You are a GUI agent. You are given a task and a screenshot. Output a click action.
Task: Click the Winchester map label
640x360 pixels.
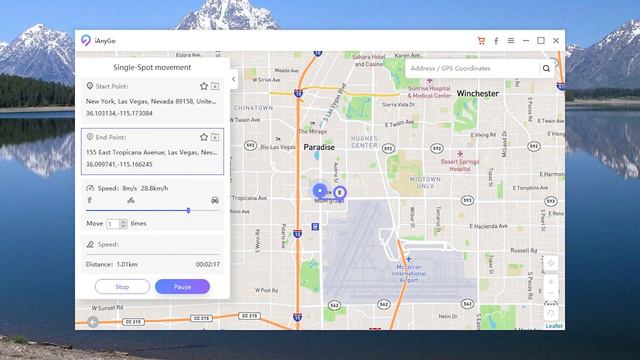(x=478, y=93)
